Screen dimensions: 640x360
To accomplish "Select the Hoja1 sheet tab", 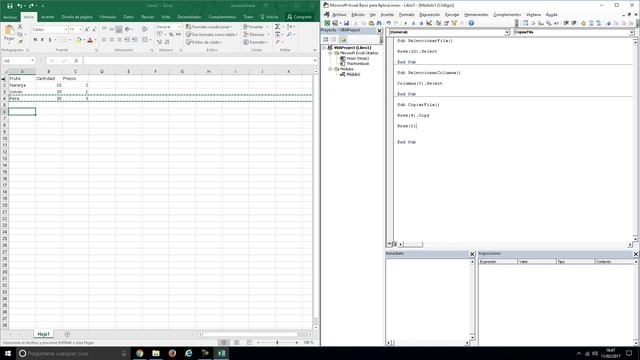I will 43,334.
